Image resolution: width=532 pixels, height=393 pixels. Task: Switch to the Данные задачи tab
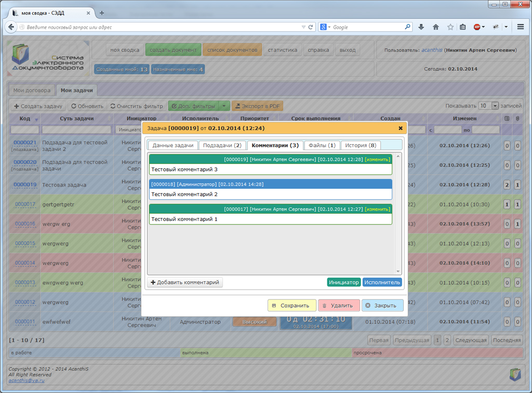(x=172, y=145)
